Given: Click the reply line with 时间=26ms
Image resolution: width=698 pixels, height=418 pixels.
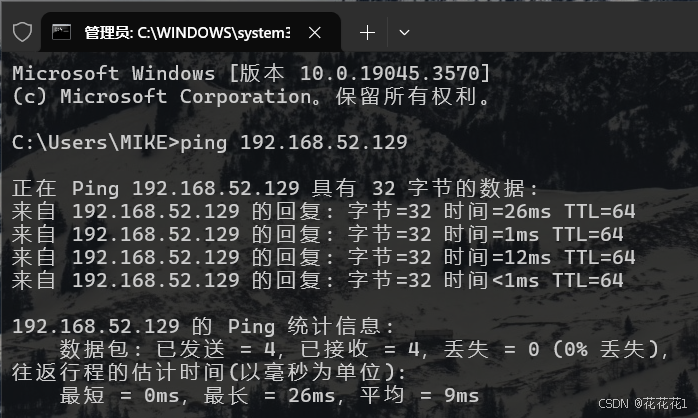Looking at the screenshot, I should [324, 211].
